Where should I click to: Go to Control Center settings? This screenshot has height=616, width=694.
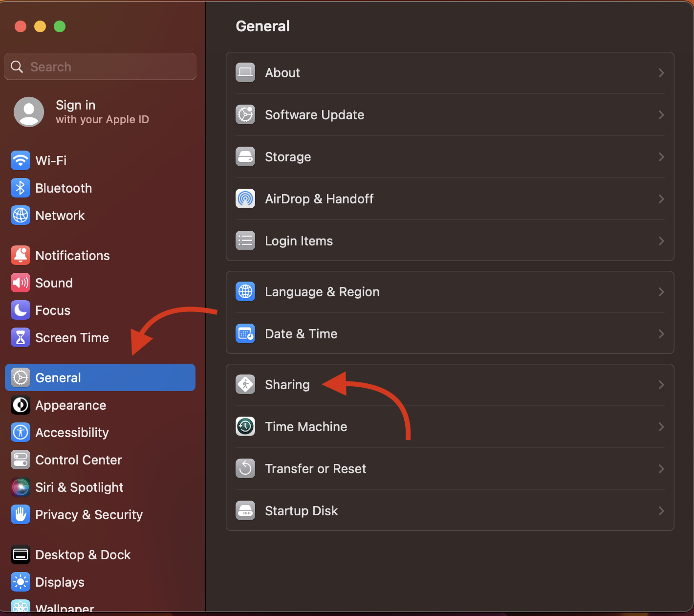78,460
